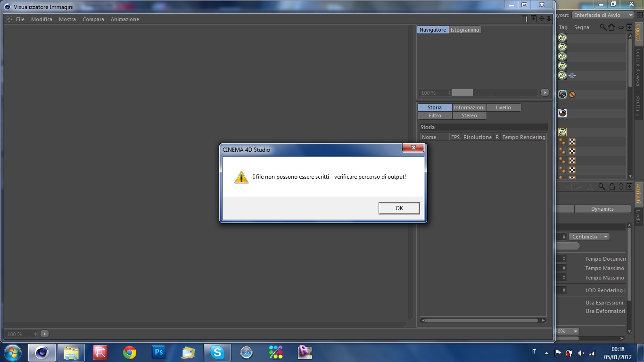Adjust the Navigator zoom slider
Screen dimensions: 644x362
click(495, 92)
